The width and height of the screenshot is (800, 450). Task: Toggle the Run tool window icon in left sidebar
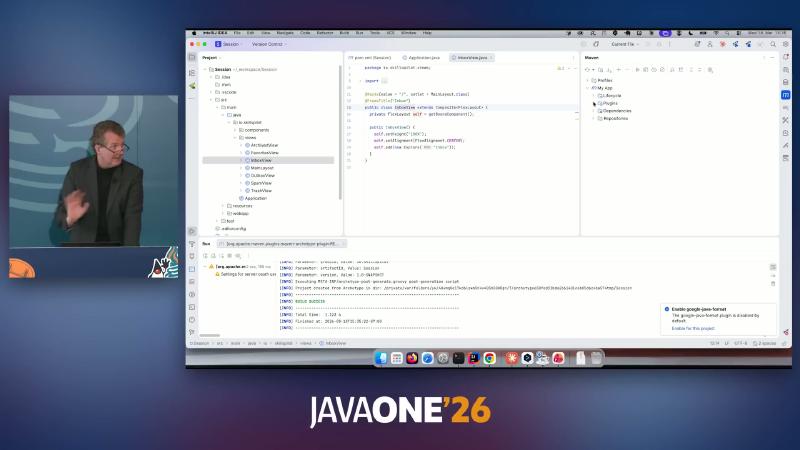pyautogui.click(x=192, y=232)
